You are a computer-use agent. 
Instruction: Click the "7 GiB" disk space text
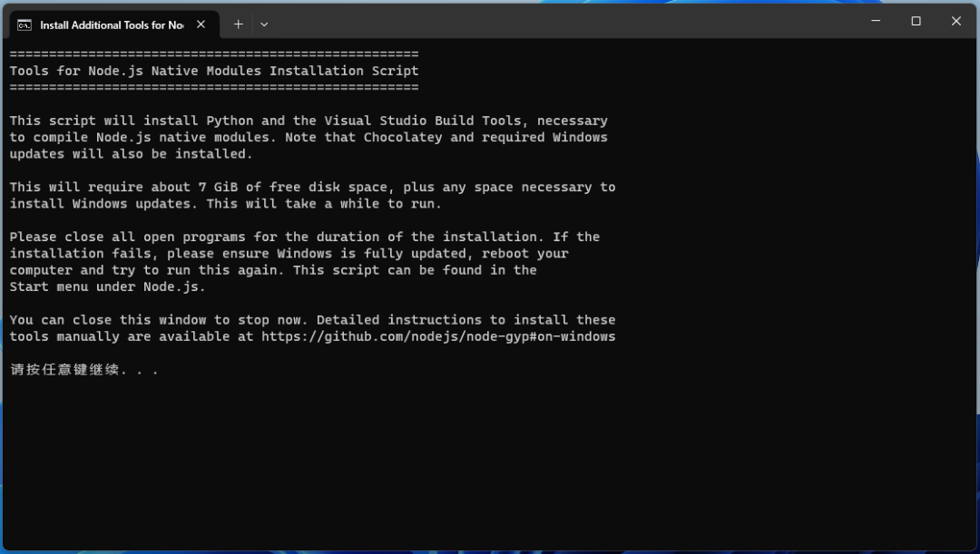(218, 187)
